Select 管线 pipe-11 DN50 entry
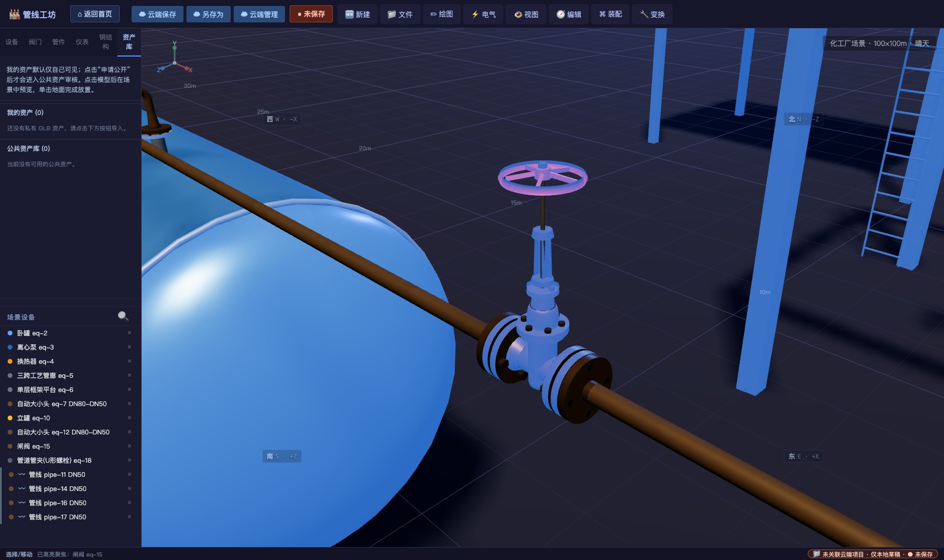Screen dimensions: 944x560 pos(70,475)
